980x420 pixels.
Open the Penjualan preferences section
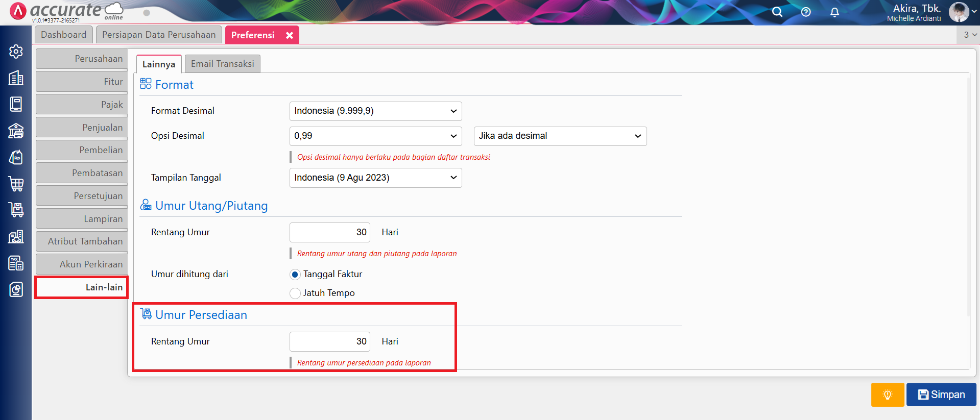point(82,128)
